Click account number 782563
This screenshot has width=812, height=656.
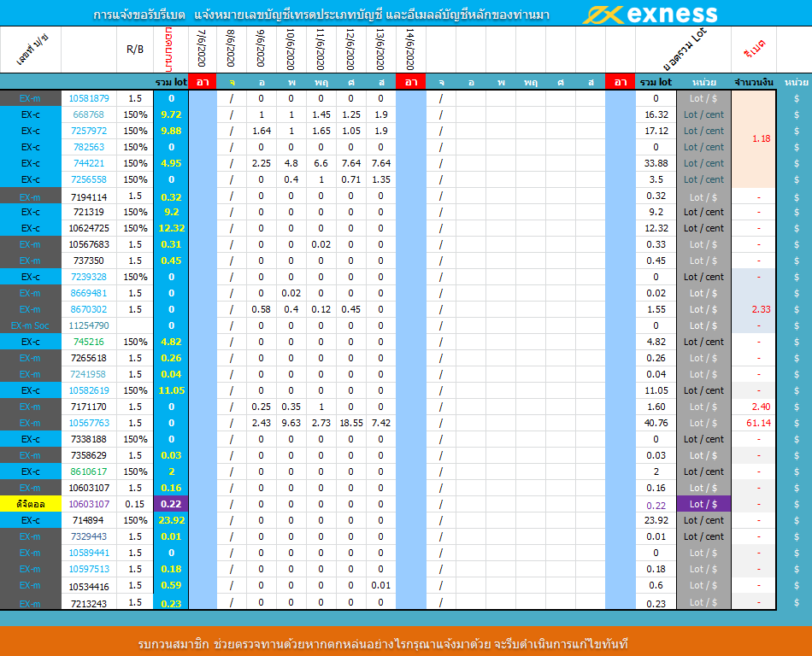point(89,147)
